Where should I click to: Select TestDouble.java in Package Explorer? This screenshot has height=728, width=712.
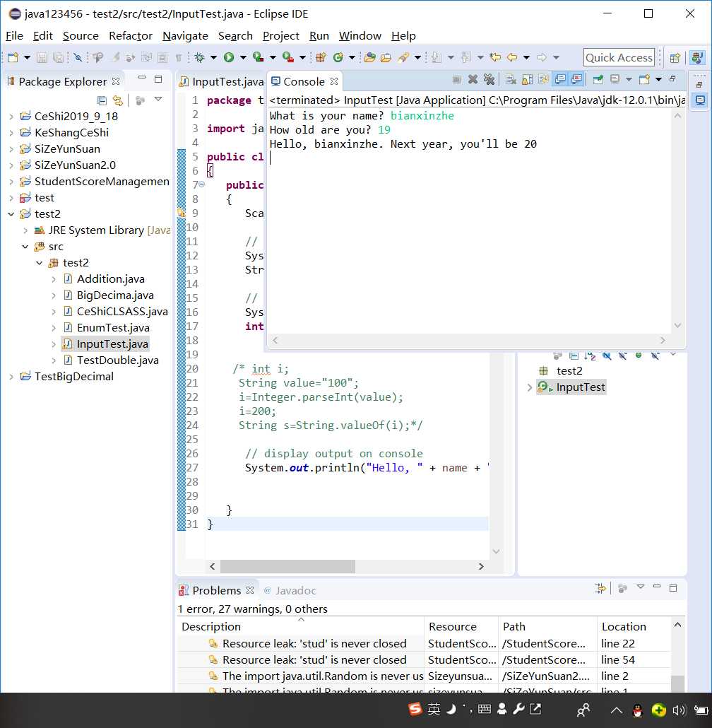[117, 360]
